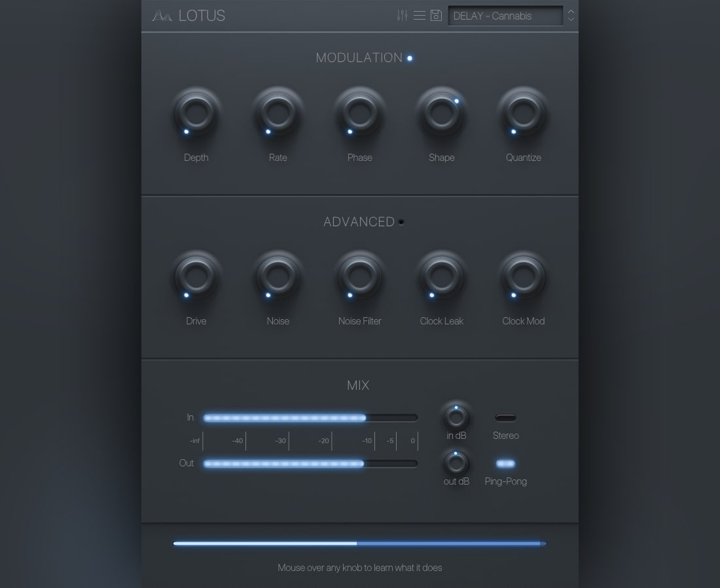
Task: Click the out dB gain knob
Action: tap(456, 462)
